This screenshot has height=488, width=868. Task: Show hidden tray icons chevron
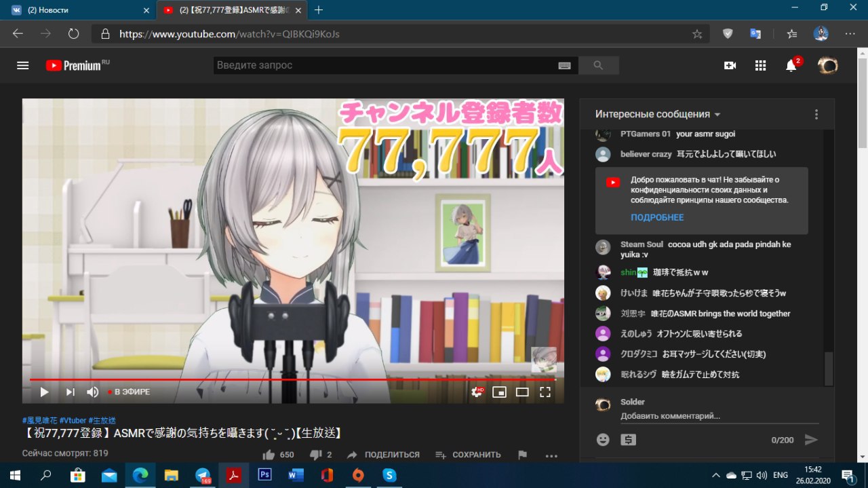pos(715,475)
